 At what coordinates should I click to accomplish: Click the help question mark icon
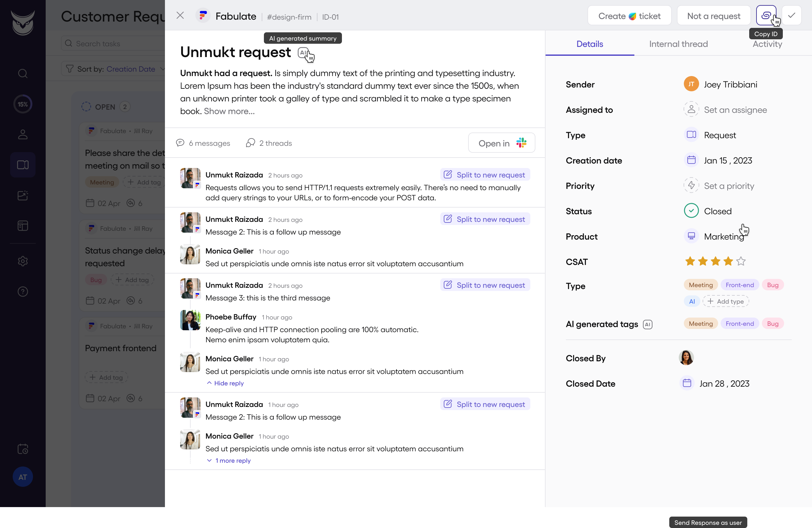(23, 292)
